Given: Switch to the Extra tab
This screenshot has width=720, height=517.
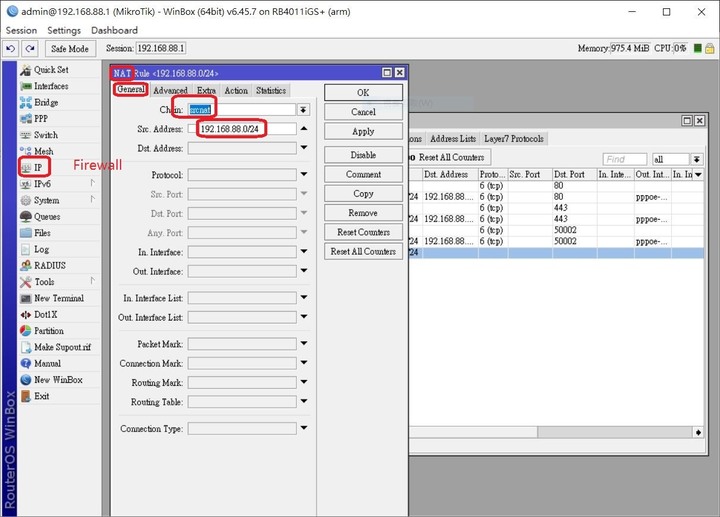Looking at the screenshot, I should pyautogui.click(x=206, y=90).
